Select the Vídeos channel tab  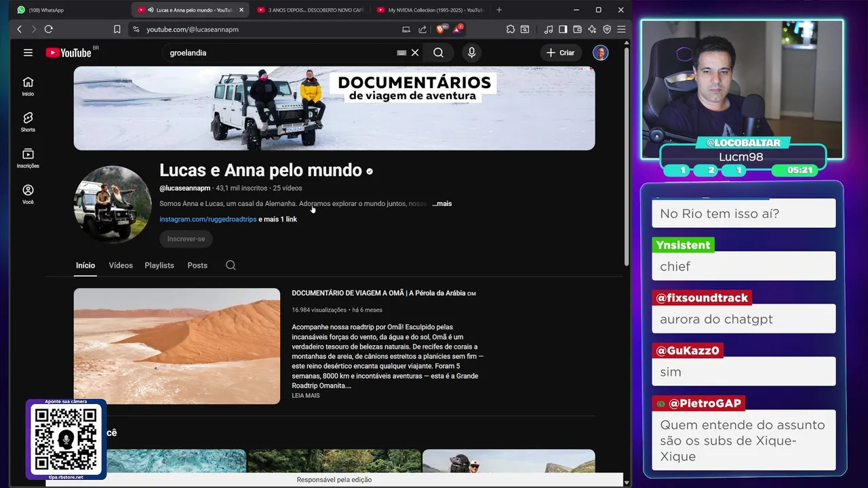click(x=121, y=265)
